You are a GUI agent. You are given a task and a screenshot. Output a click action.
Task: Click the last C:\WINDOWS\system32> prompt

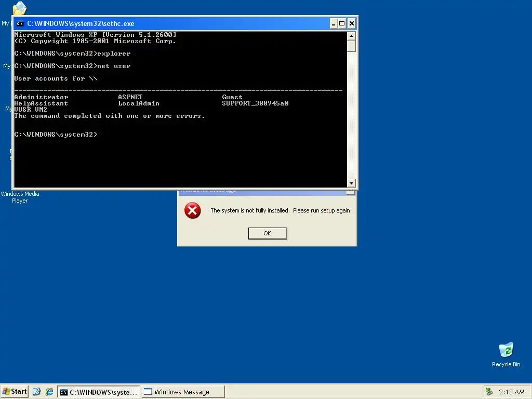[56, 135]
